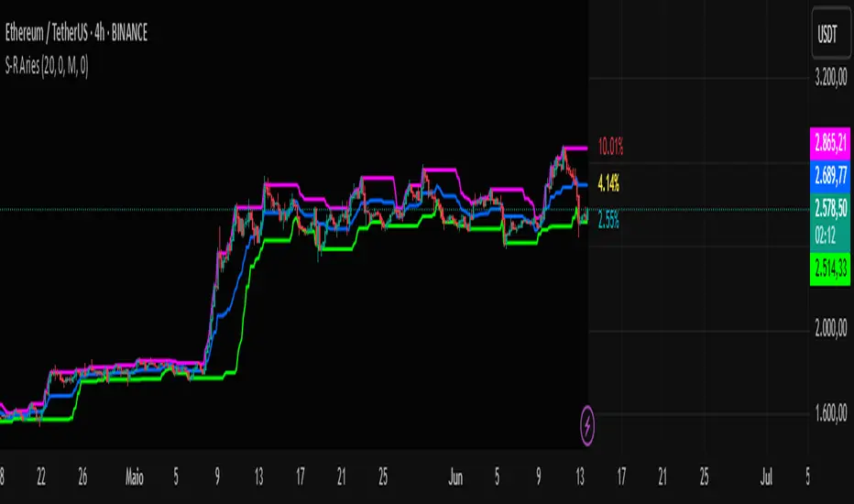Click the 2.000,00 price axis level
Viewport: 854px width, 504px height.
(x=830, y=328)
